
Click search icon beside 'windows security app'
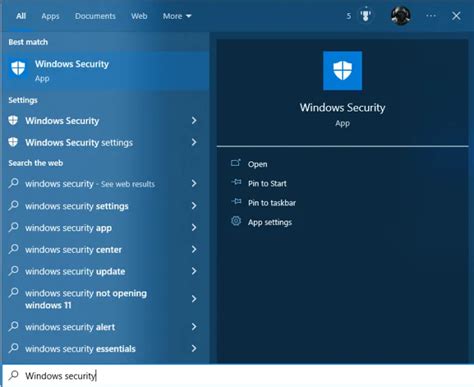pyautogui.click(x=13, y=227)
